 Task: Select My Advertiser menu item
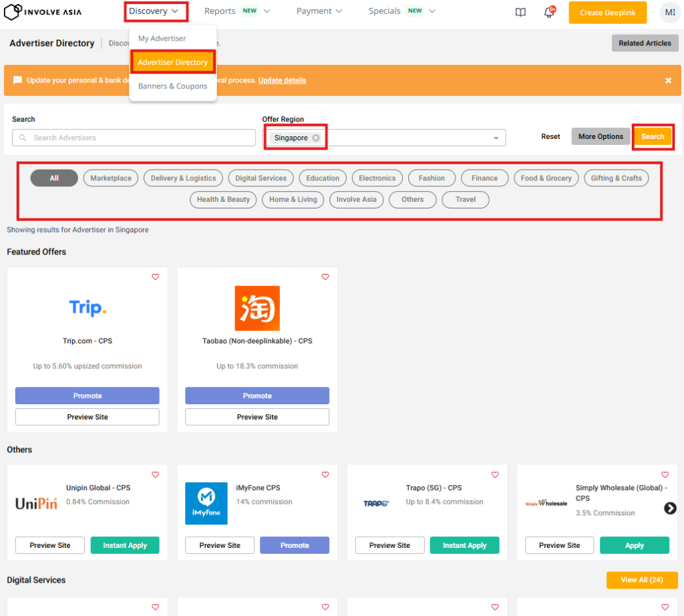162,39
